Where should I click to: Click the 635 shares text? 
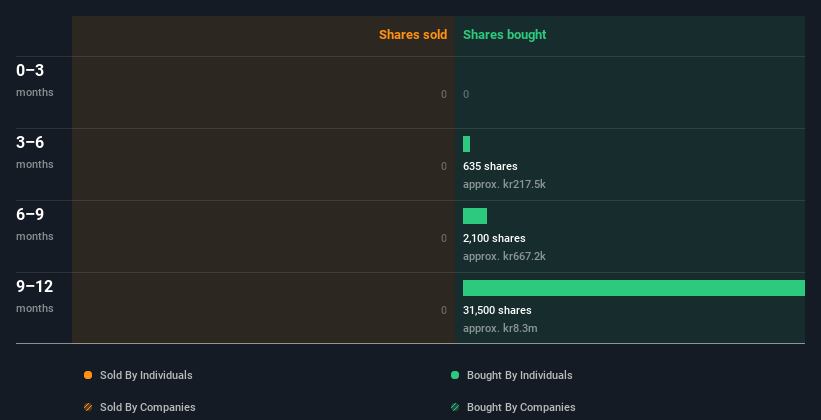point(490,166)
